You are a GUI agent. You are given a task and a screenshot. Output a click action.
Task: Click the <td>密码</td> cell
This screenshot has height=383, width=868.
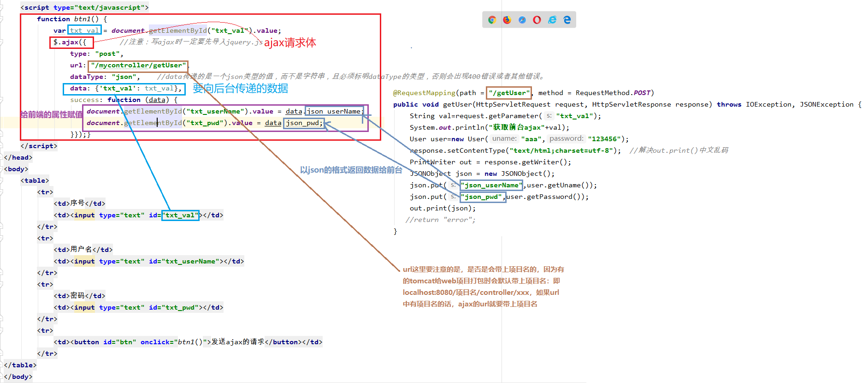click(x=79, y=296)
